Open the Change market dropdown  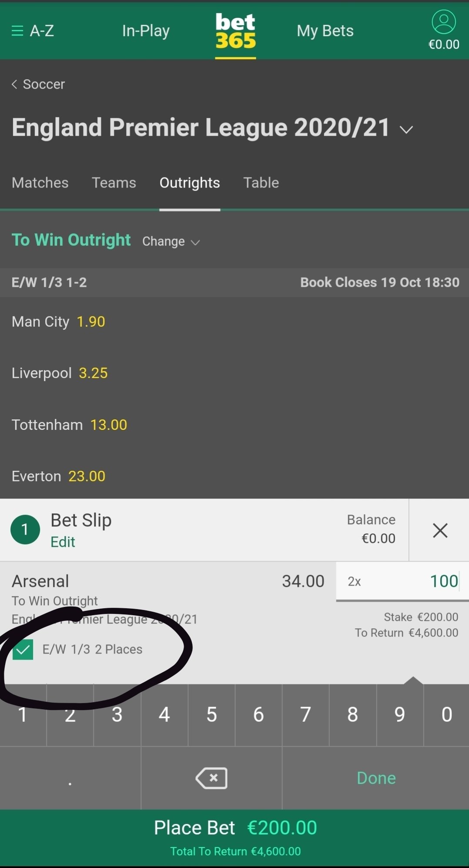tap(171, 241)
